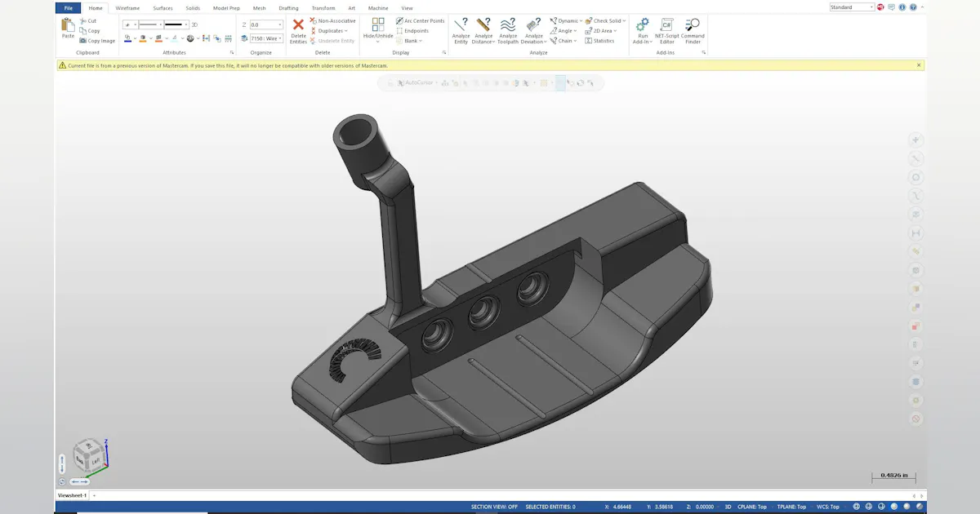Click the red community icon near Standard dropdown

(x=880, y=7)
